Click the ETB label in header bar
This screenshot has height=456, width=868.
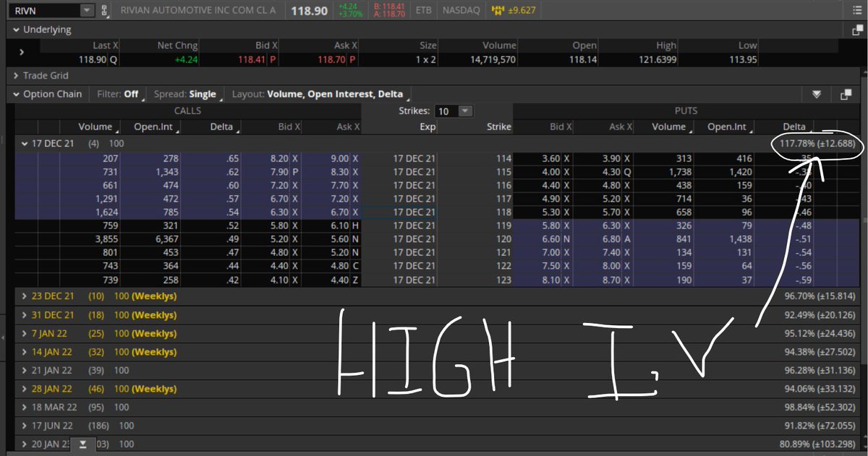coord(422,11)
